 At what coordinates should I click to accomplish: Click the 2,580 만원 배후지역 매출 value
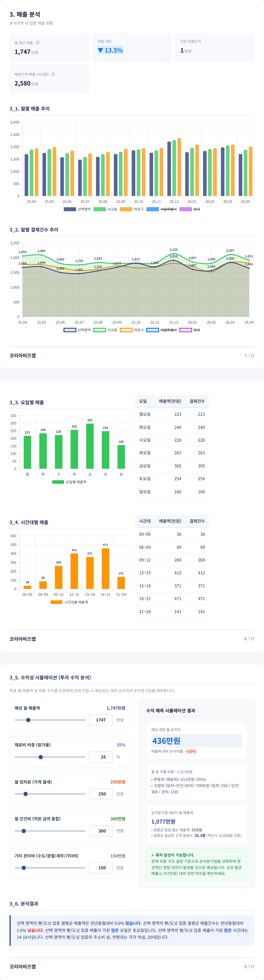(26, 83)
